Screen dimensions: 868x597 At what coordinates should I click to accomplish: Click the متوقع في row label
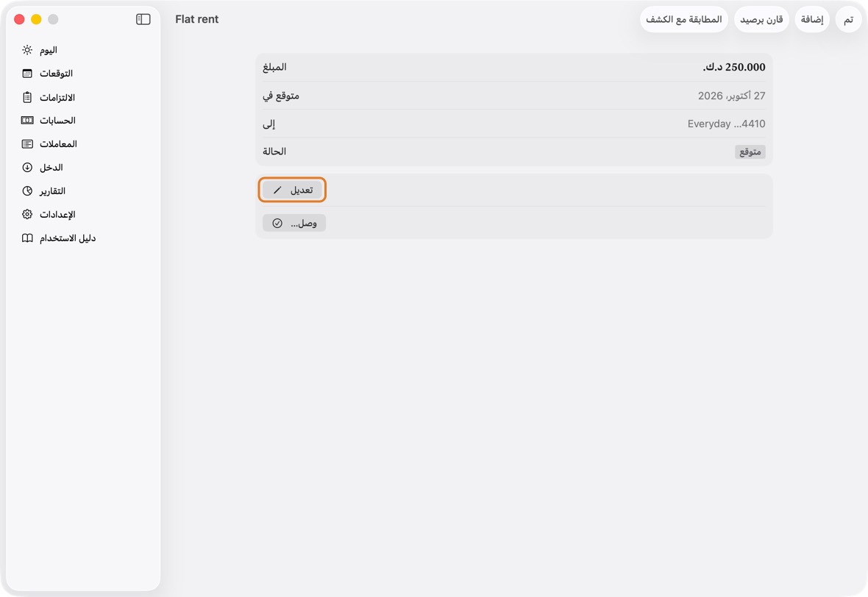[x=281, y=96]
